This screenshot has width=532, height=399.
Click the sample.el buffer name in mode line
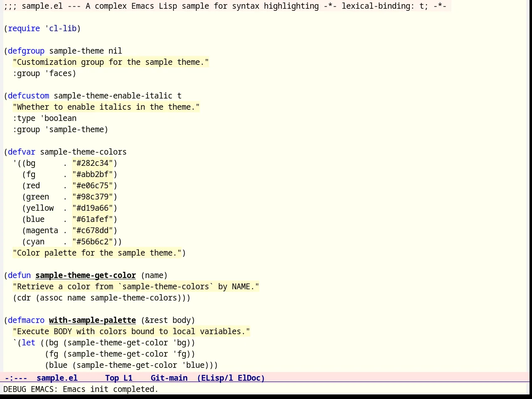point(57,378)
